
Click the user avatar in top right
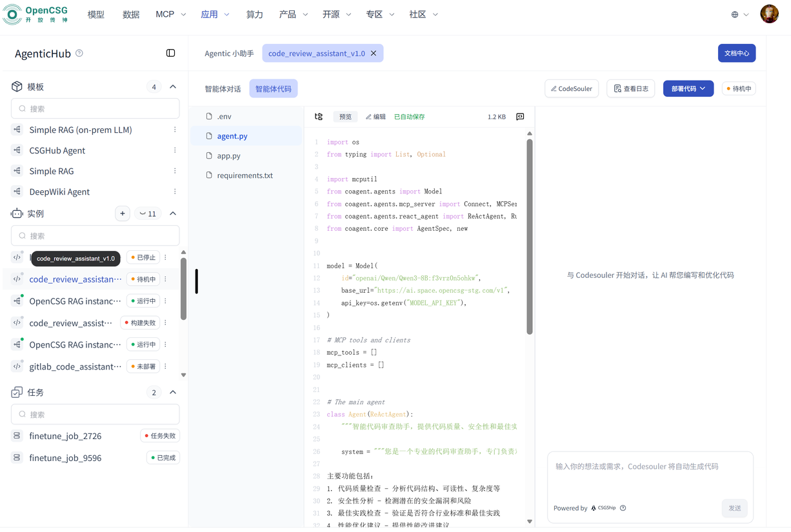pyautogui.click(x=769, y=14)
